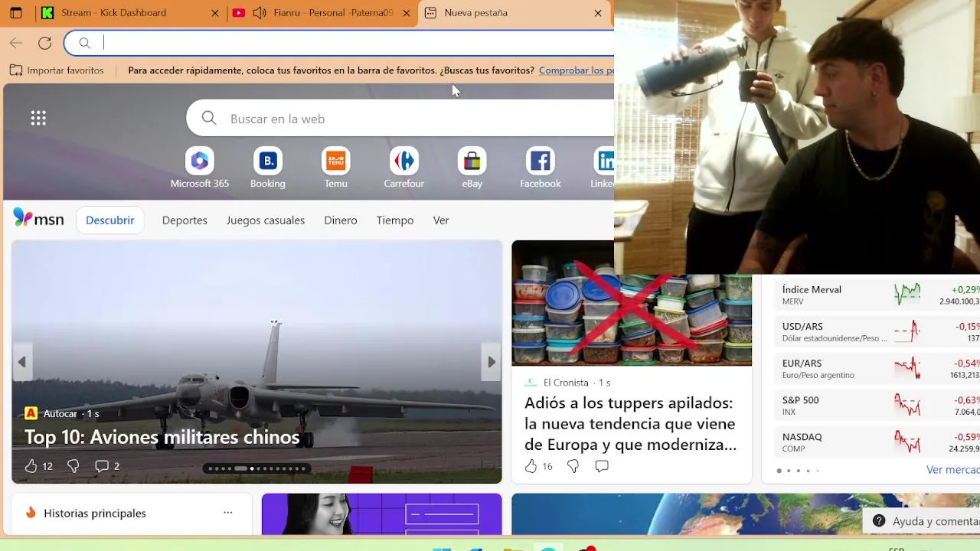Go back with the browser arrow
Image resolution: width=980 pixels, height=551 pixels.
[x=16, y=43]
